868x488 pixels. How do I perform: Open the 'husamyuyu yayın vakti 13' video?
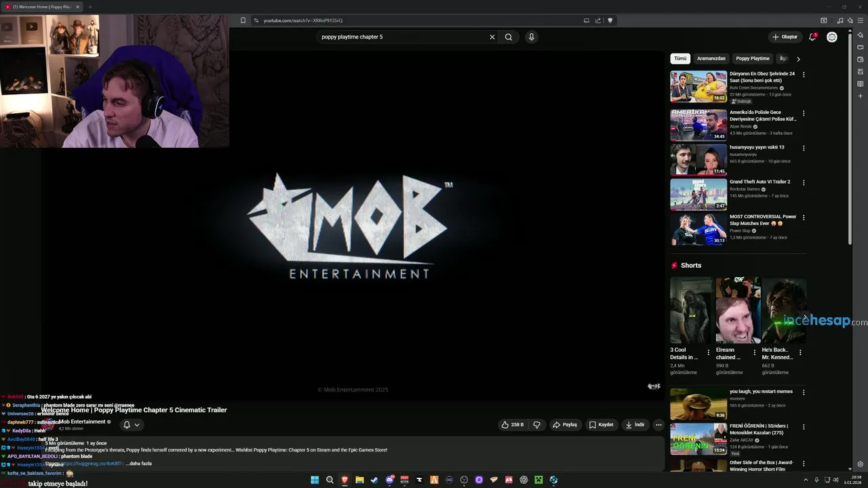[x=698, y=159]
